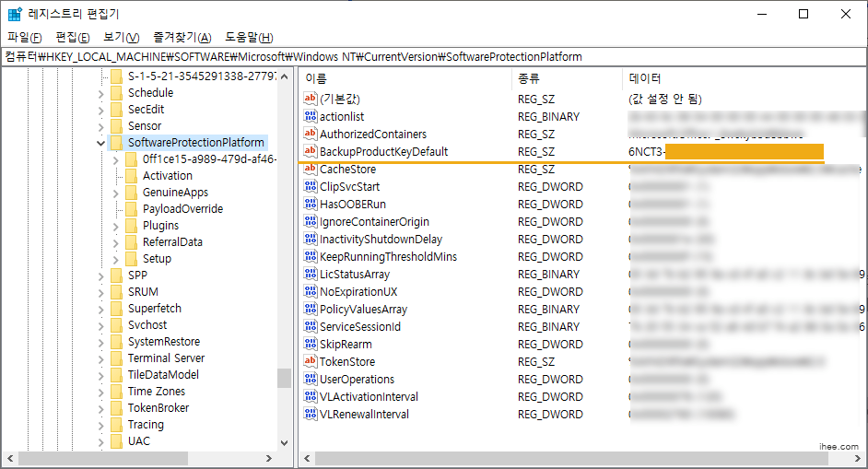Click the Terminal Server folder icon
The width and height of the screenshot is (868, 469).
[x=116, y=358]
